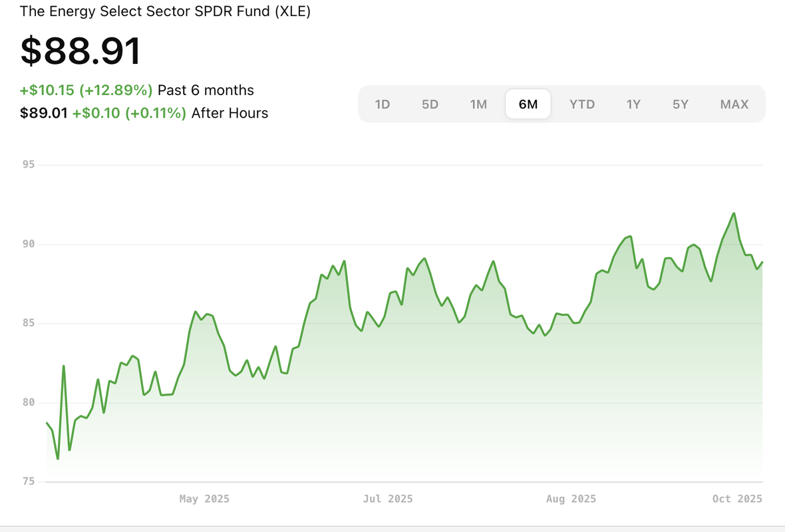
Task: Select the 5D time range tab
Action: pos(430,104)
